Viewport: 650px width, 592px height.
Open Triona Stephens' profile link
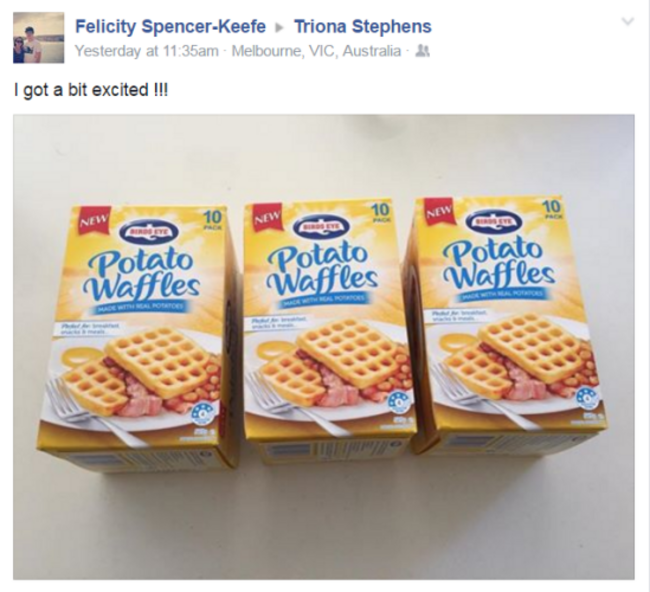click(363, 27)
